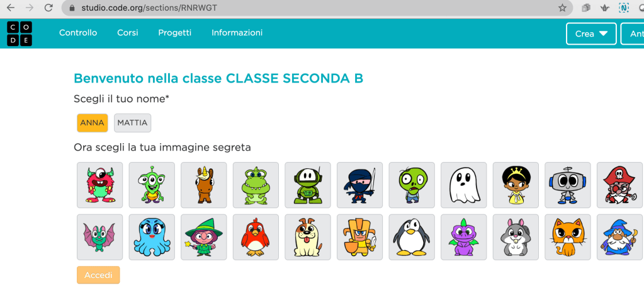Select the penguin secret image
Viewport: 644px width, 288px height.
pos(412,238)
